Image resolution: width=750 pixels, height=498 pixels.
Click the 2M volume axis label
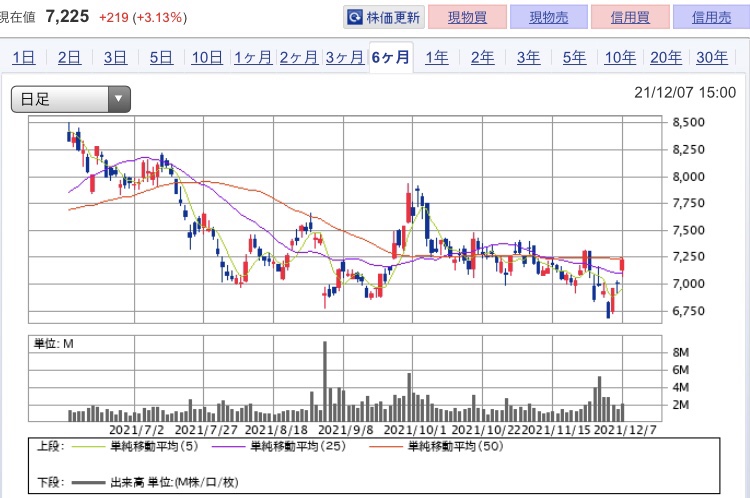[x=681, y=405]
